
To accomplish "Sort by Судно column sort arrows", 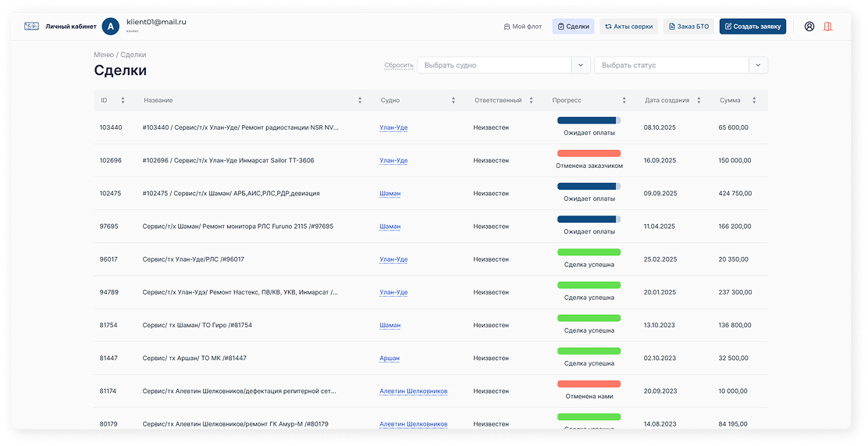I will coord(453,101).
